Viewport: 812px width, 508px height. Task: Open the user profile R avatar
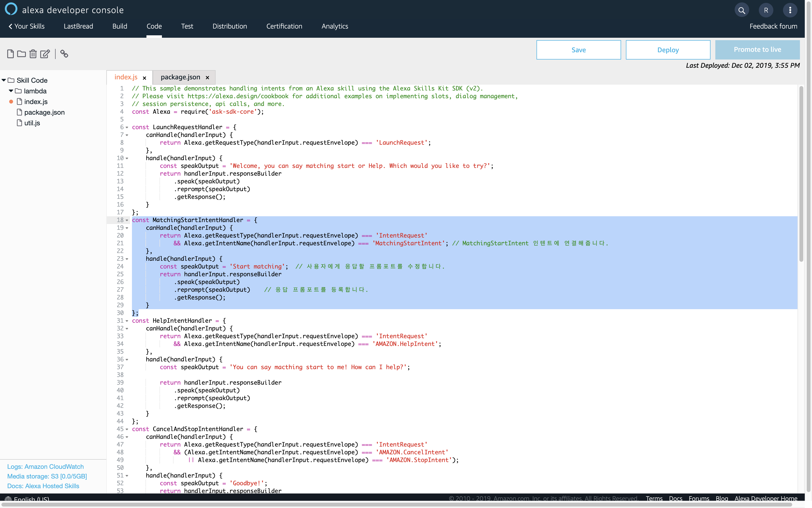coord(766,10)
